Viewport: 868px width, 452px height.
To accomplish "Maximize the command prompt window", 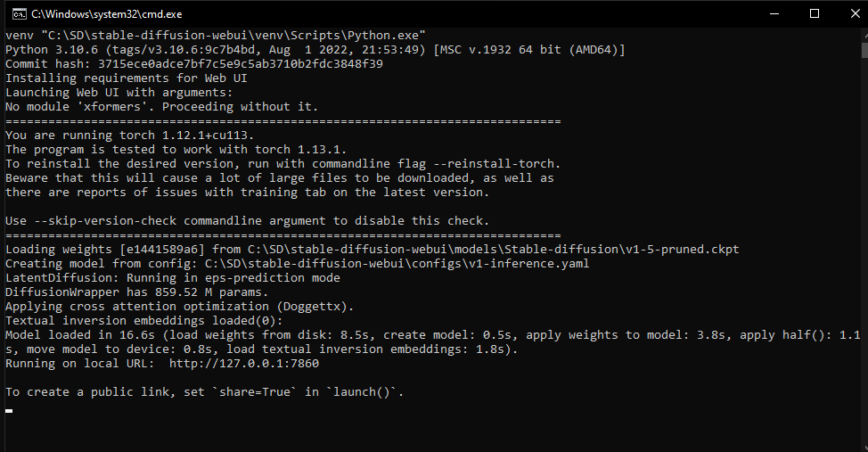I will [815, 14].
